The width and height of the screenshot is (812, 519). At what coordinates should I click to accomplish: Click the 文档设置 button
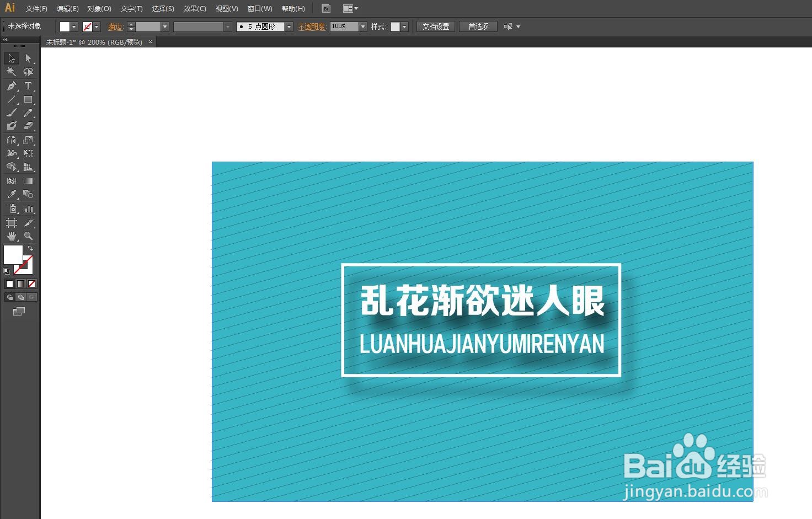tap(435, 26)
